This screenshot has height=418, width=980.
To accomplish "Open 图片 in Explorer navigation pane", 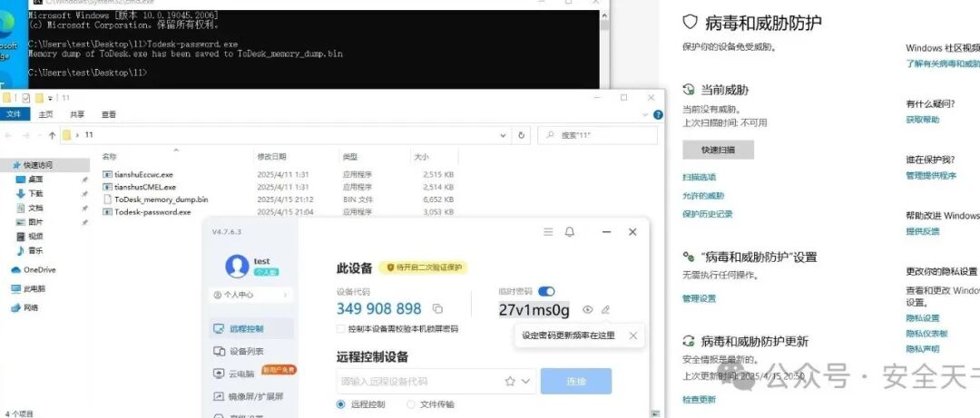I will pyautogui.click(x=35, y=222).
